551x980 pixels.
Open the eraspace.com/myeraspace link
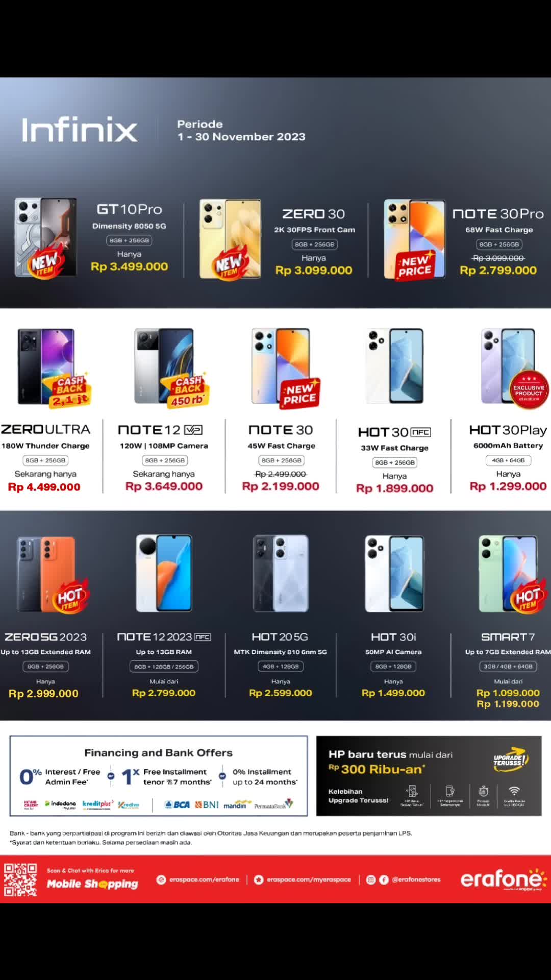[303, 879]
